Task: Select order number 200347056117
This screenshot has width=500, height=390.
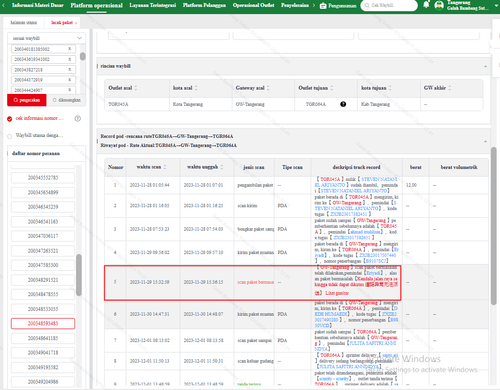Action: [x=43, y=236]
